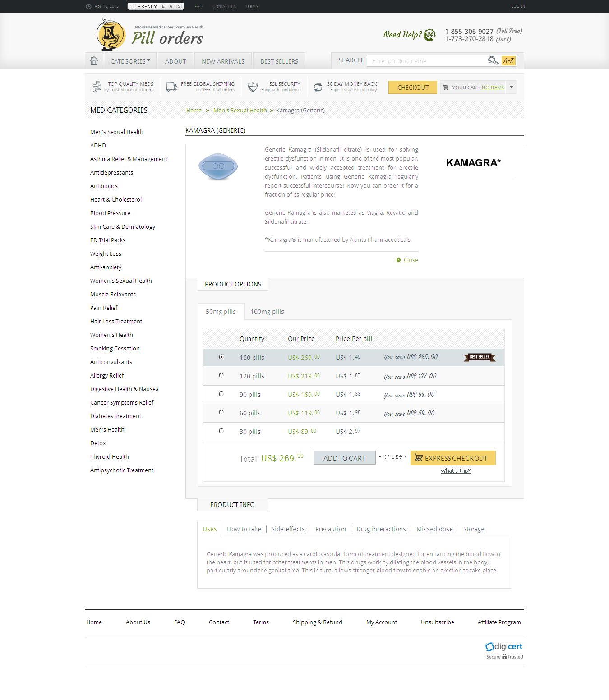The image size is (609, 700).
Task: Switch to the 100mg pills tab
Action: click(x=267, y=312)
